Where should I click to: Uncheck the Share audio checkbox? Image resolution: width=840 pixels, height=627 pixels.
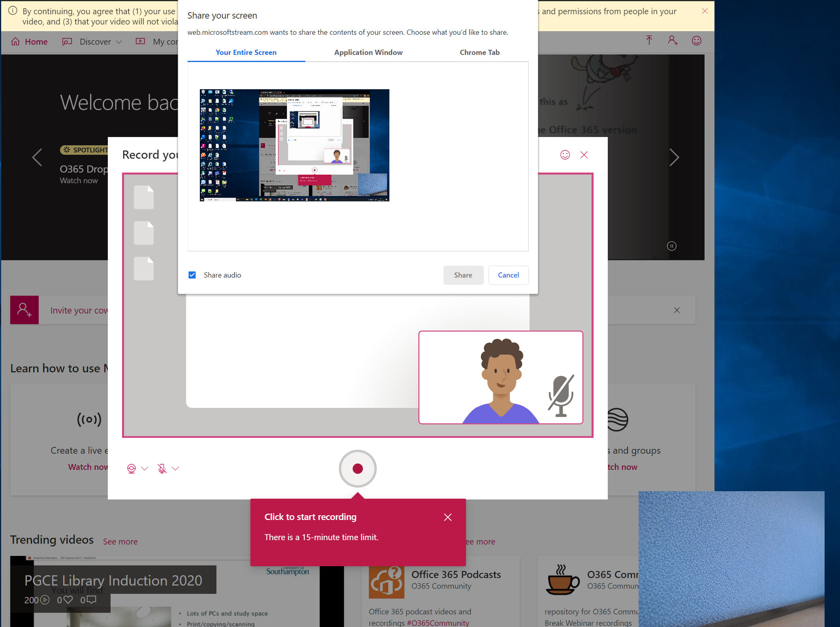coord(192,275)
